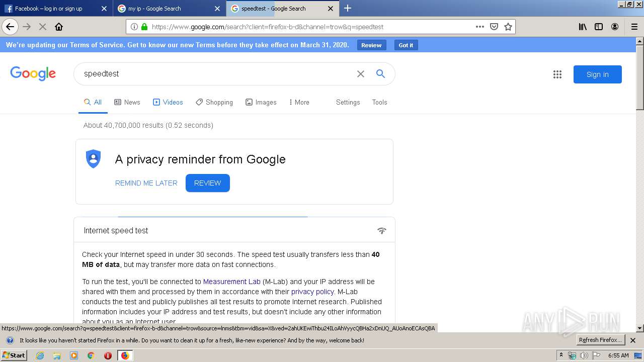
Task: Submit search with magnifying glass icon
Action: (x=381, y=74)
